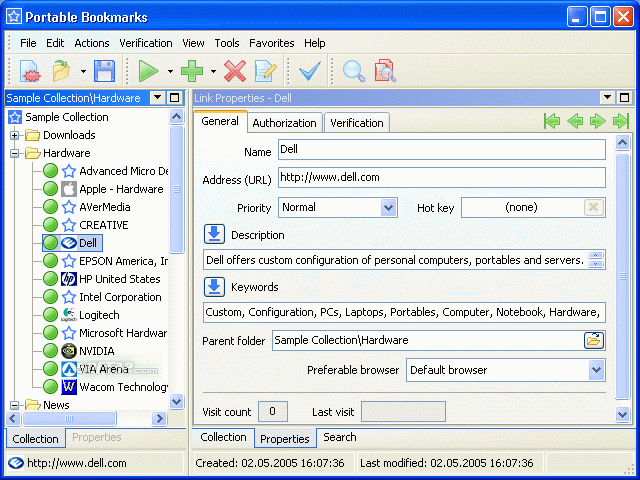Click the HP United States logo icon
Viewport: 640px width, 480px height.
click(x=69, y=279)
